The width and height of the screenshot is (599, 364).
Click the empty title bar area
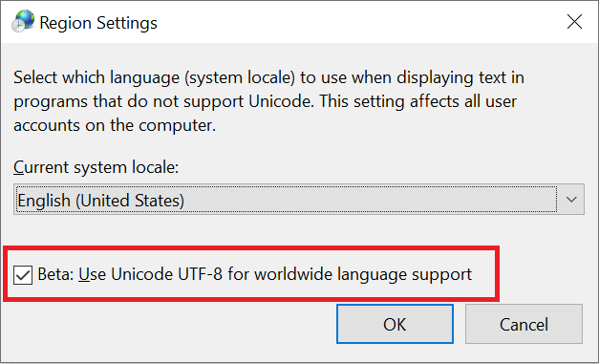[359, 22]
